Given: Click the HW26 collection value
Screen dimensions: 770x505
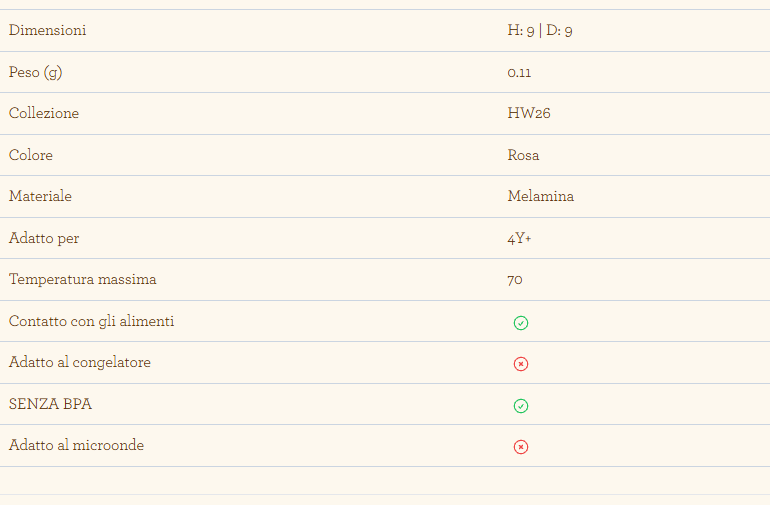Looking at the screenshot, I should pos(529,113).
